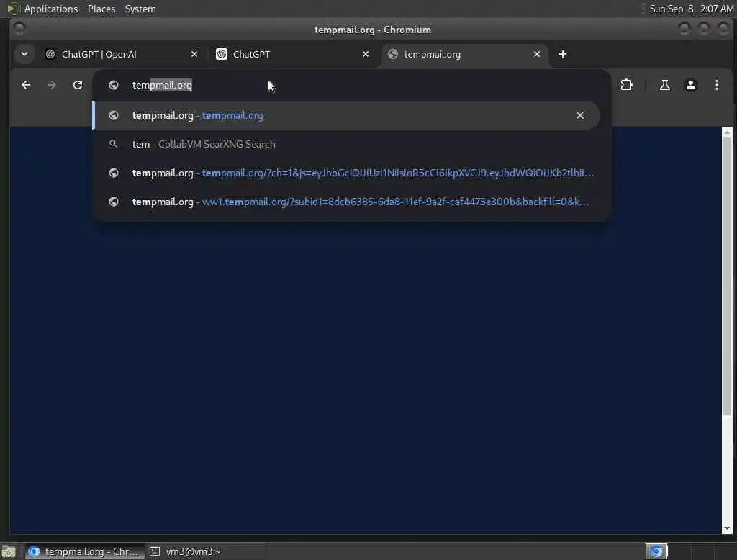Click the magnifier icon beside tem search
This screenshot has width=737, height=560.
113,144
